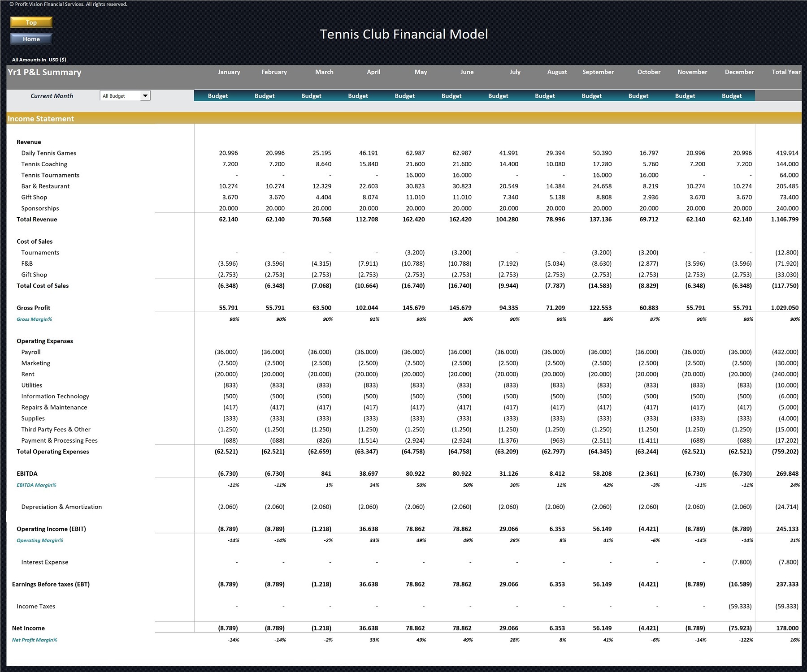Click the January column header

coord(229,72)
